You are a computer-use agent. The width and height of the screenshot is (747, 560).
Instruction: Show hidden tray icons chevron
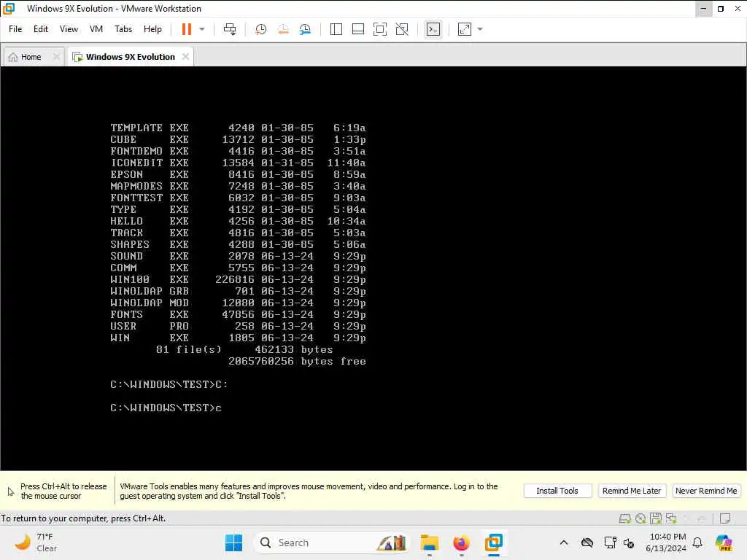tap(564, 542)
